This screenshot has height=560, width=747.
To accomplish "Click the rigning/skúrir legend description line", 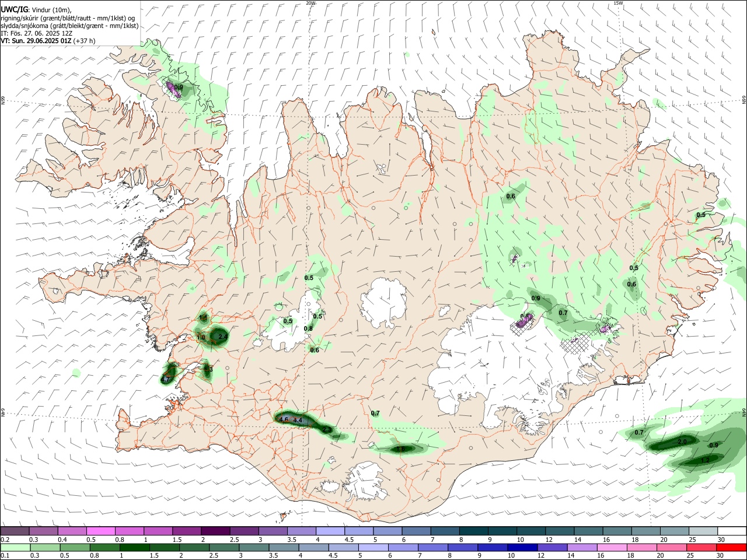I will click(67, 18).
